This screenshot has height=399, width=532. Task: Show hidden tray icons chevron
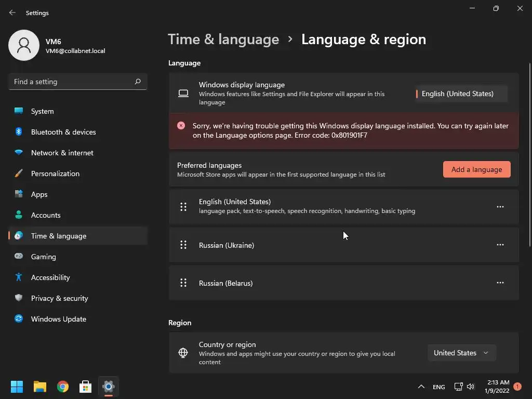coord(421,387)
